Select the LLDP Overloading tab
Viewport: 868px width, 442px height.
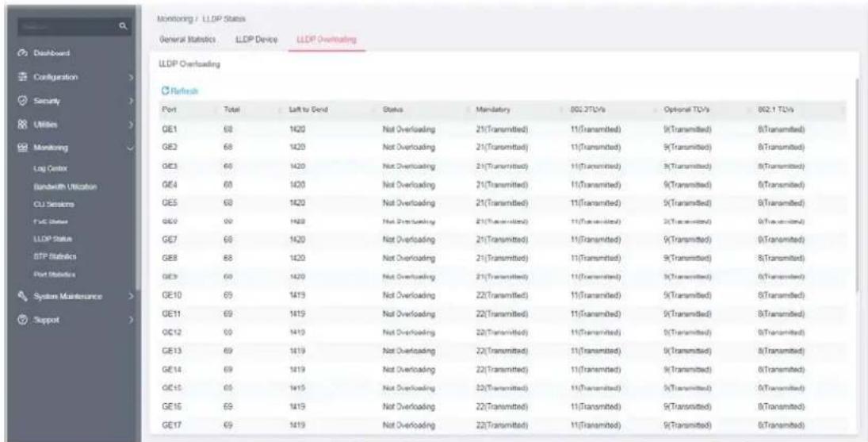(x=327, y=40)
